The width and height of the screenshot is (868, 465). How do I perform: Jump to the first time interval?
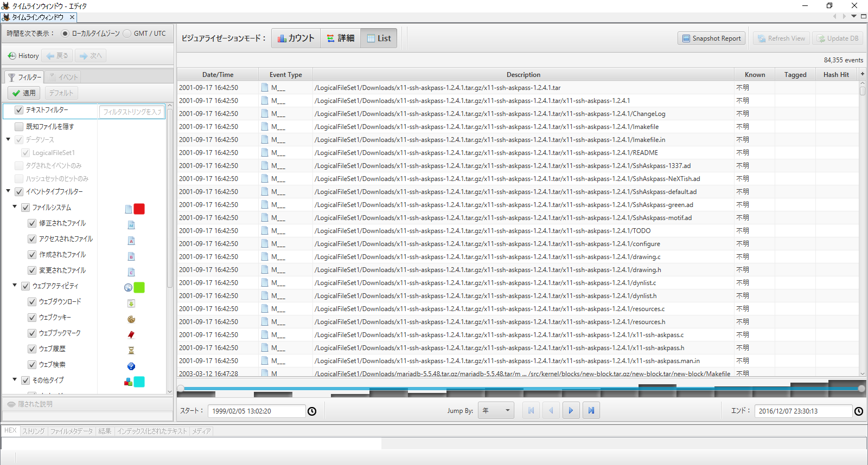[x=531, y=411]
